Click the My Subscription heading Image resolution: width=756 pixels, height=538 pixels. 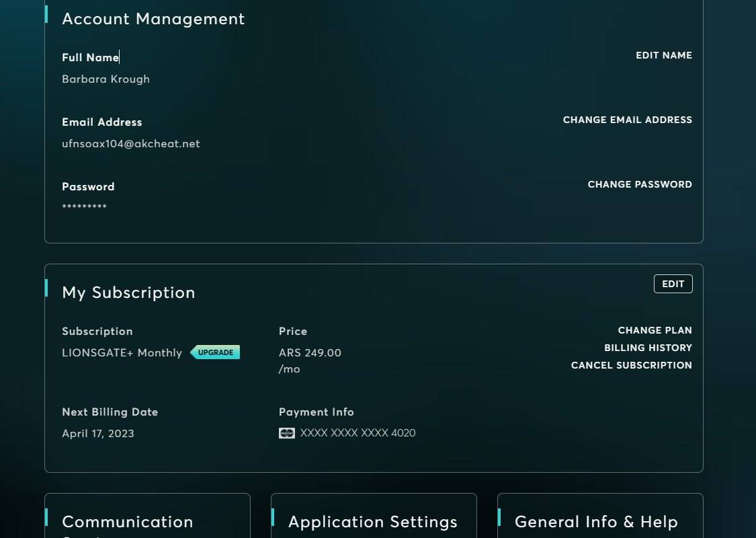pos(128,293)
